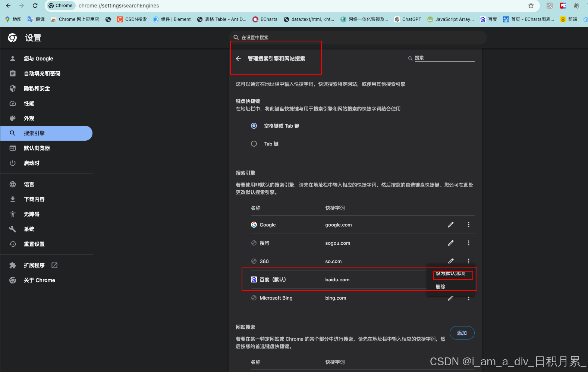Viewport: 588px width, 372px height.
Task: Open 外观 settings section
Action: click(x=46, y=118)
